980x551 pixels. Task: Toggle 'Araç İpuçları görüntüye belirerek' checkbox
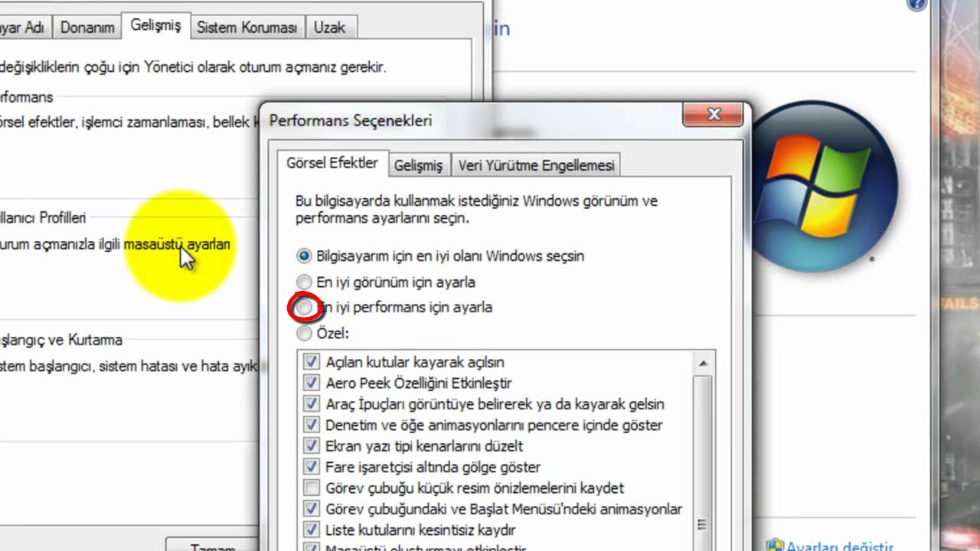(x=312, y=403)
